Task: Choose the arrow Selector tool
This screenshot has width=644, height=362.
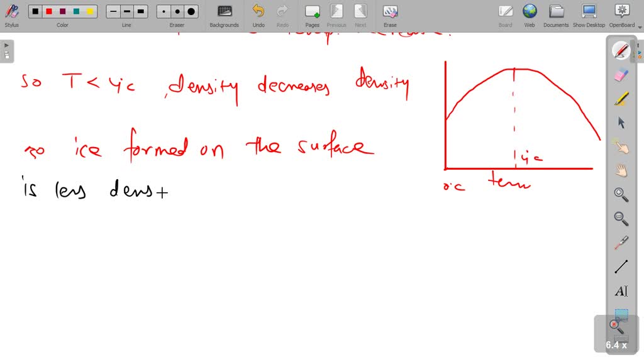Action: [x=621, y=123]
